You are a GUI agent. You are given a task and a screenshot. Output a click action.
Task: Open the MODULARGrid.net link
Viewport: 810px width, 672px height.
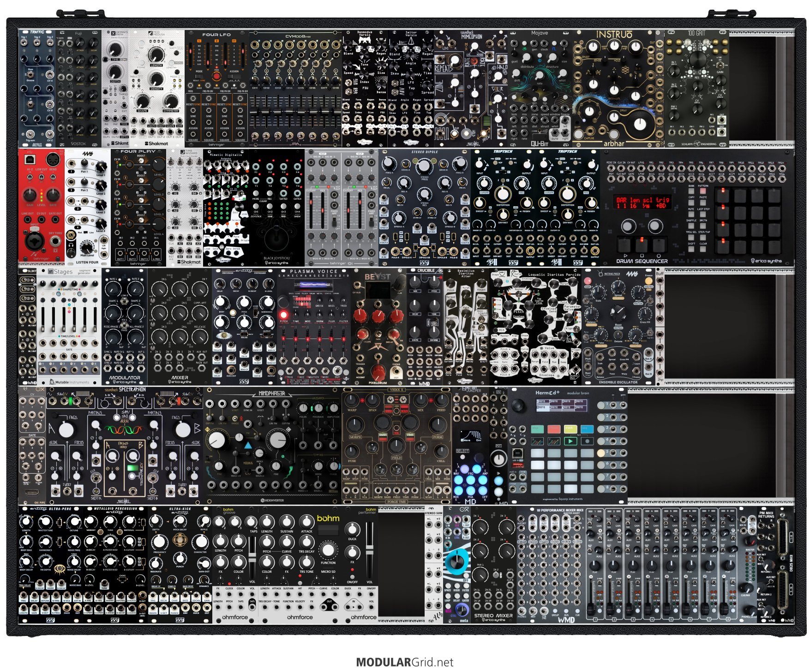(x=404, y=662)
